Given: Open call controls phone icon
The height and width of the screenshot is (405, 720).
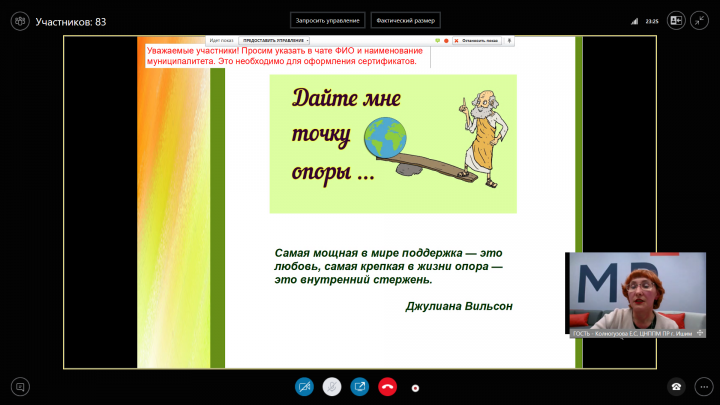Looking at the screenshot, I should click(x=676, y=386).
